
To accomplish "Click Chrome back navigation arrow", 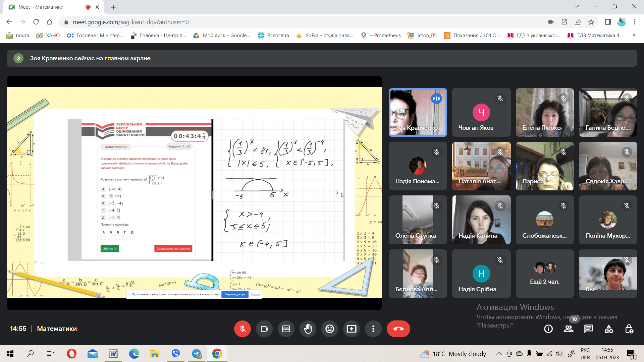I will click(x=9, y=22).
